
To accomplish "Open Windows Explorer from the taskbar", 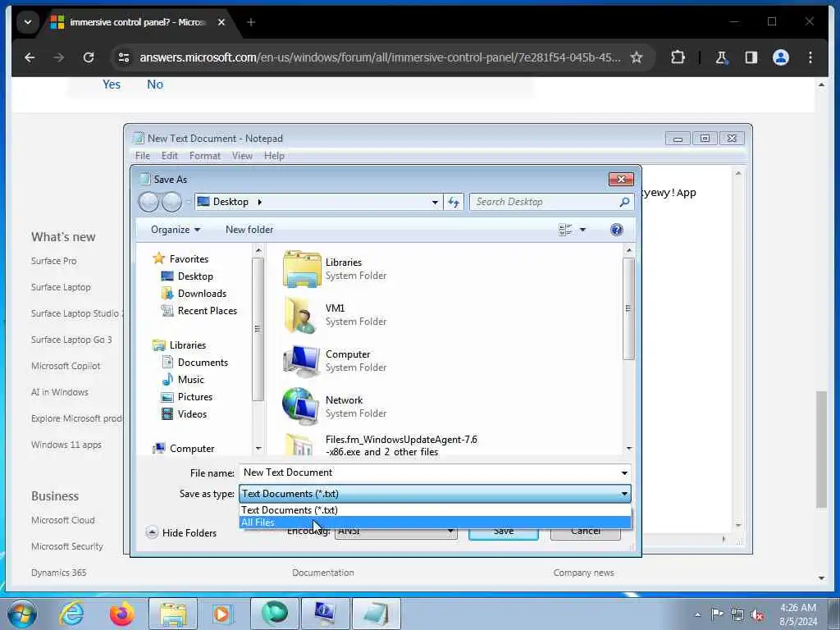I will point(173,614).
